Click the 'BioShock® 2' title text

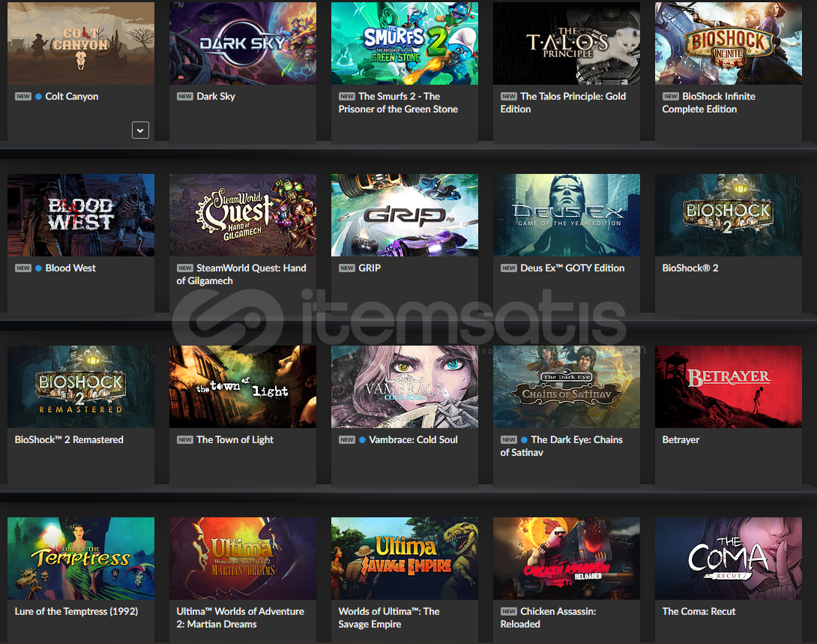coord(690,268)
